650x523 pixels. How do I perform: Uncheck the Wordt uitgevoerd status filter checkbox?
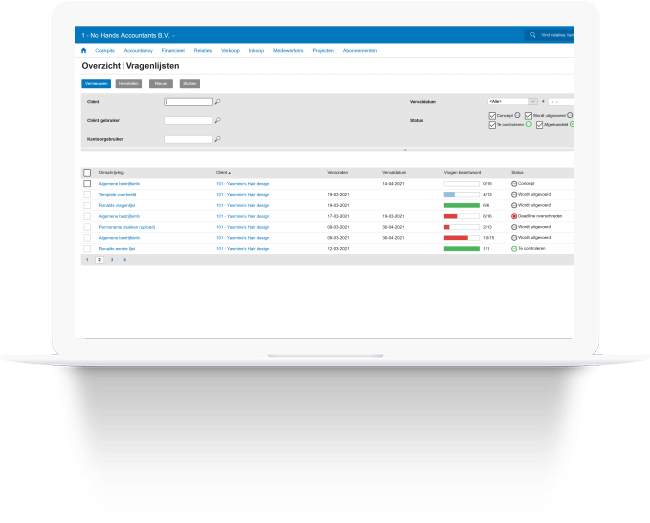pyautogui.click(x=528, y=116)
